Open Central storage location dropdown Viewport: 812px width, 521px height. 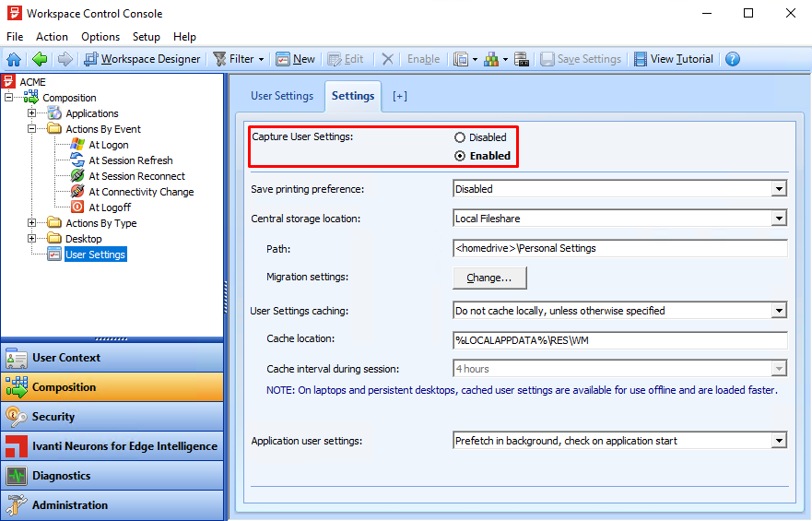pos(779,219)
